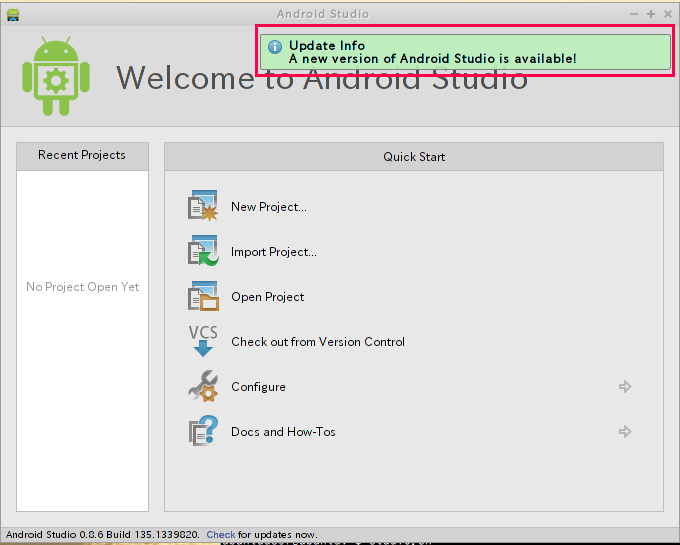
Task: Maximize the Android Studio window
Action: [651, 14]
